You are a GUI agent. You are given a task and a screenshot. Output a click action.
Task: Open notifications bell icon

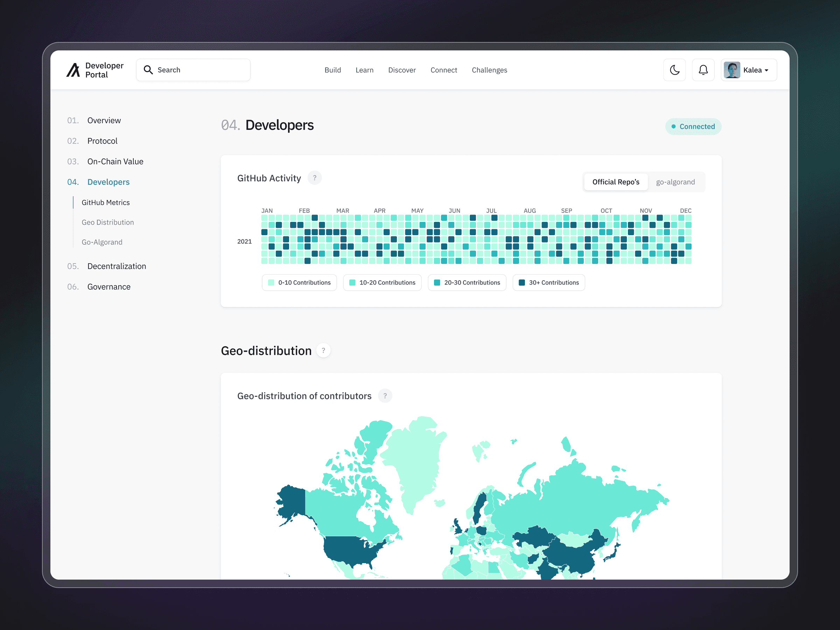[703, 70]
